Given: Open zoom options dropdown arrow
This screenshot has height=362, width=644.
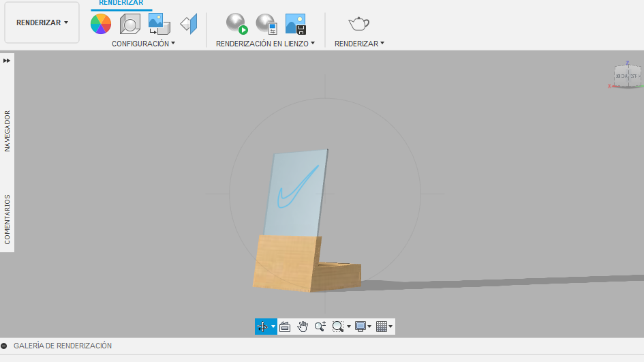Looking at the screenshot, I should (x=349, y=327).
